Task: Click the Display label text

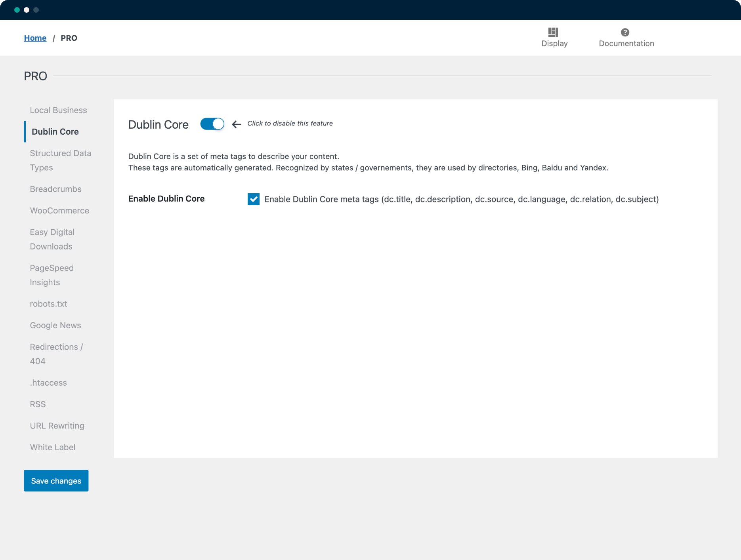Action: 554,44
